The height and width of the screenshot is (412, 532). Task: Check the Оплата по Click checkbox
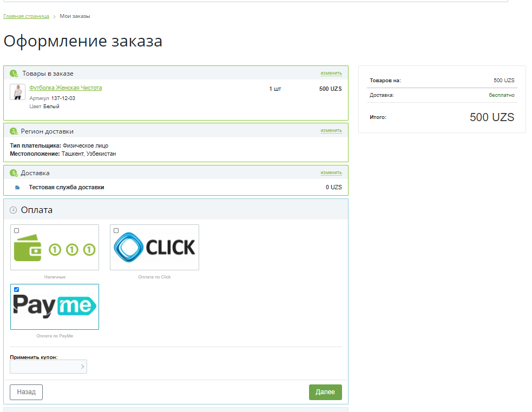pos(116,230)
